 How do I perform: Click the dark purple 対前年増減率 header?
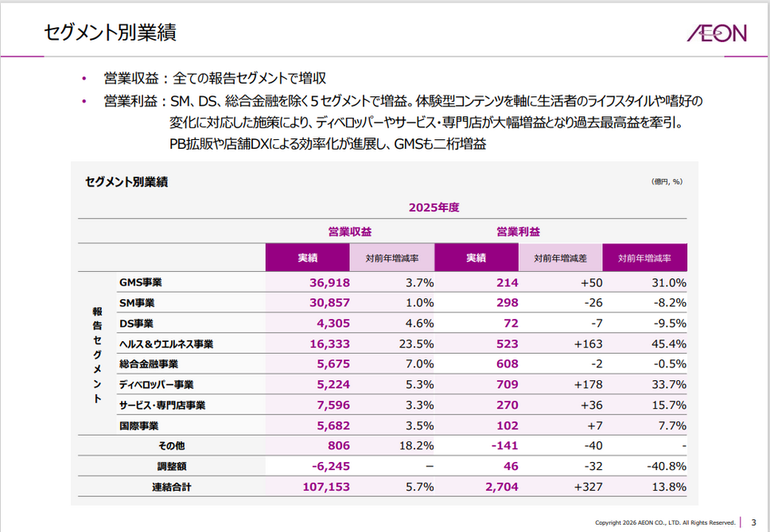pos(645,258)
